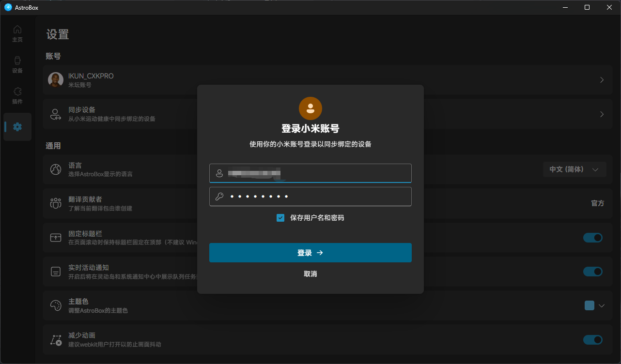Click the 官方 translation contributor label
Screen dimensions: 621x364
[598, 203]
